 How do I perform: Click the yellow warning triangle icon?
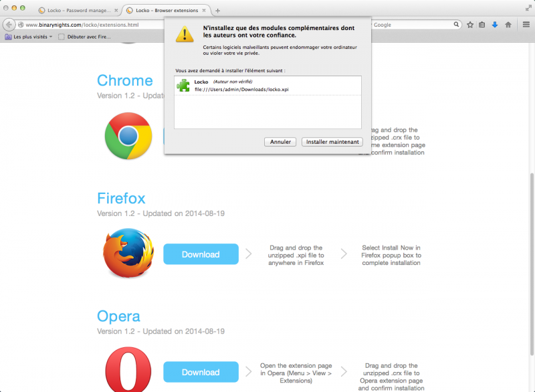(x=185, y=33)
